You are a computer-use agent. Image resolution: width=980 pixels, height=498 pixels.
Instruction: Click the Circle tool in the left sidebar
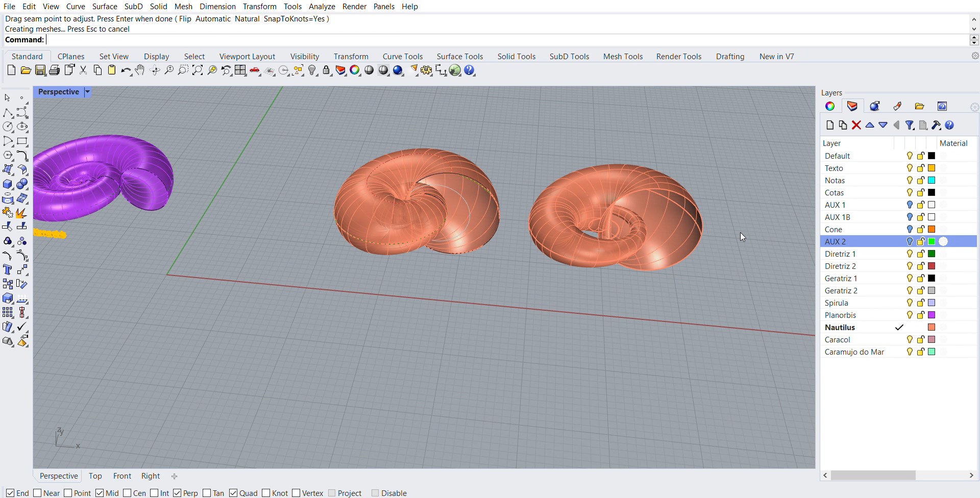click(8, 127)
